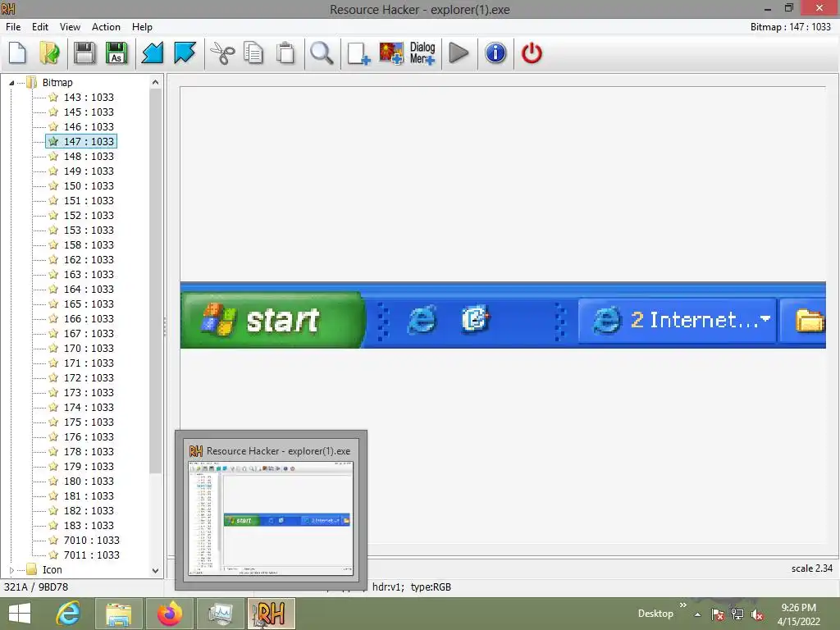
Task: Open the system monitor taskbar icon
Action: tap(221, 614)
